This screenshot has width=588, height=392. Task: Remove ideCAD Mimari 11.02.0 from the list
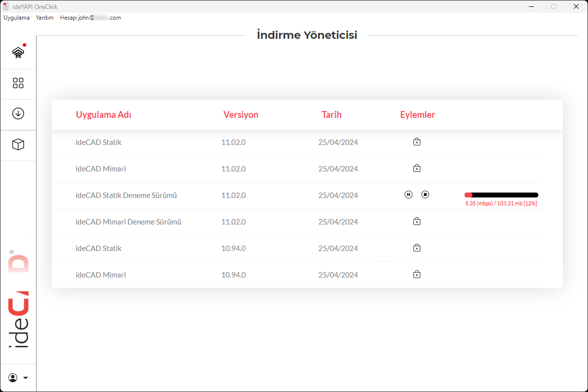point(417,168)
